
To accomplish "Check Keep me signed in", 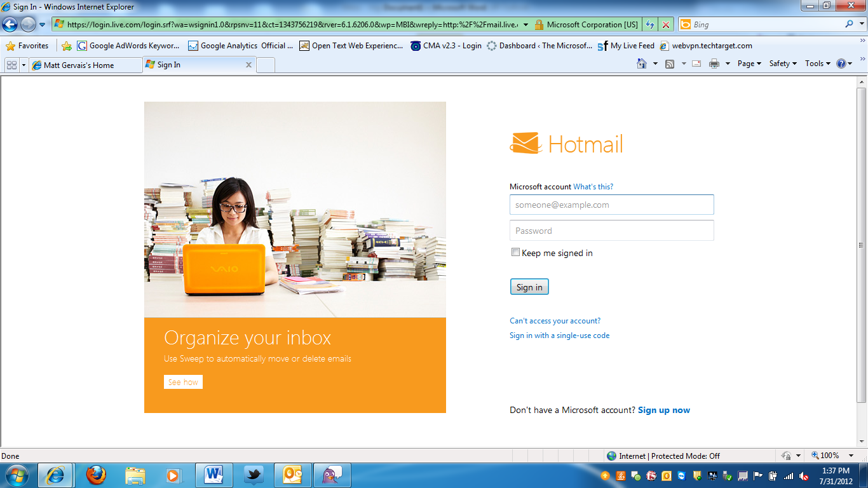I will [x=515, y=252].
